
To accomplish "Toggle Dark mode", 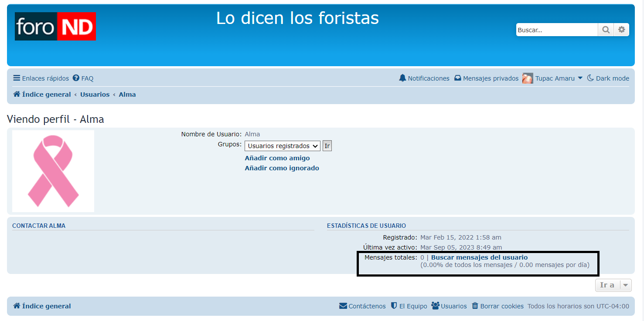I will [x=608, y=78].
